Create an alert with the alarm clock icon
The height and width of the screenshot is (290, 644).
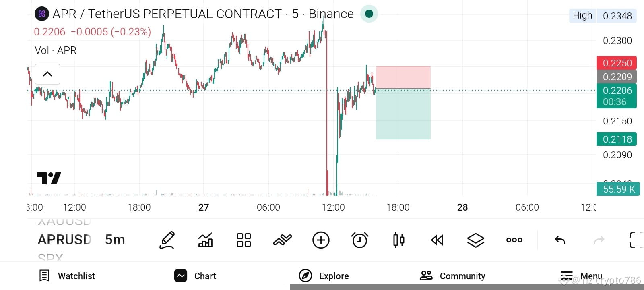tap(360, 240)
